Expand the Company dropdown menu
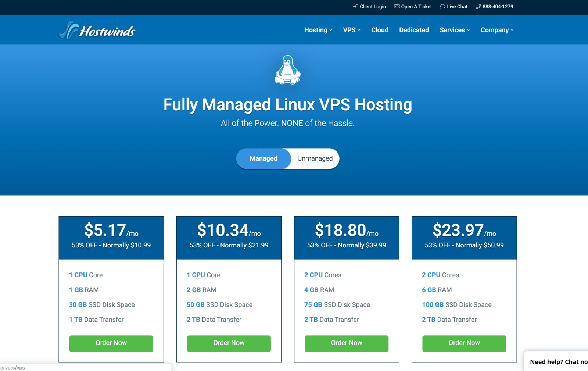This screenshot has height=371, width=588. coord(497,30)
